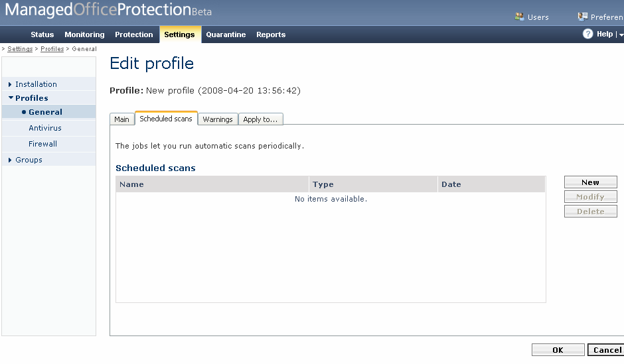Click the Help question mark icon

(x=587, y=34)
